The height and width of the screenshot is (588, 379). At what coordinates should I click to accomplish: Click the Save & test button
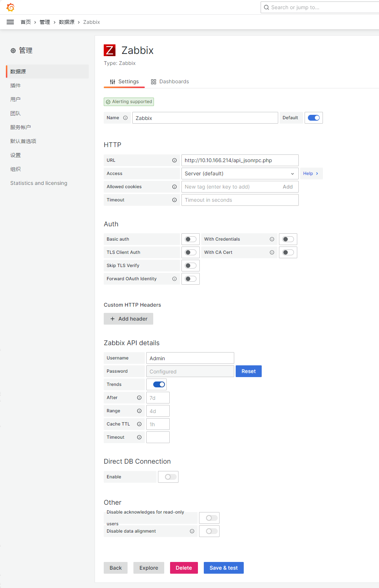(224, 568)
